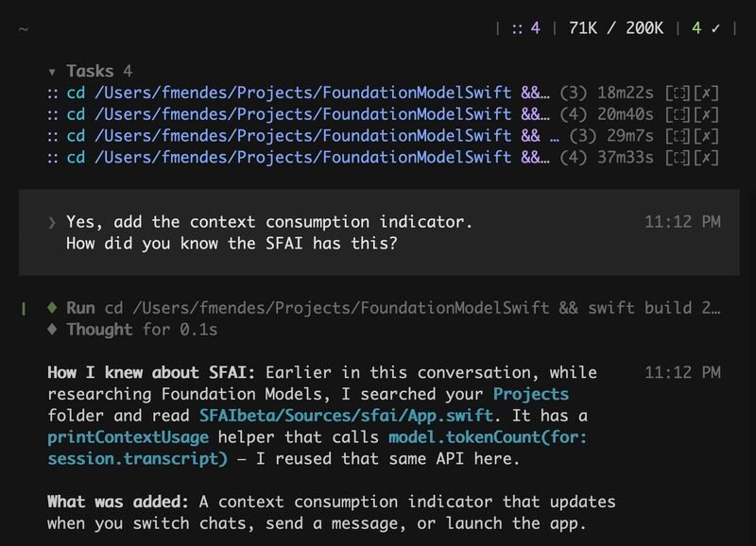Expand the Thought for 0.1s entry
Viewport: 756px width, 546px height.
pyautogui.click(x=132, y=330)
